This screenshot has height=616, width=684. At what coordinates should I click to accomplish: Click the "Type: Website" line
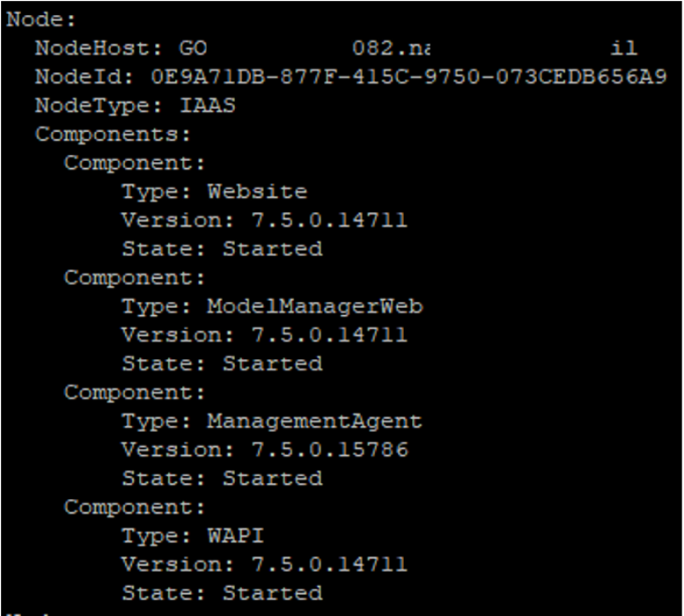pos(214,192)
